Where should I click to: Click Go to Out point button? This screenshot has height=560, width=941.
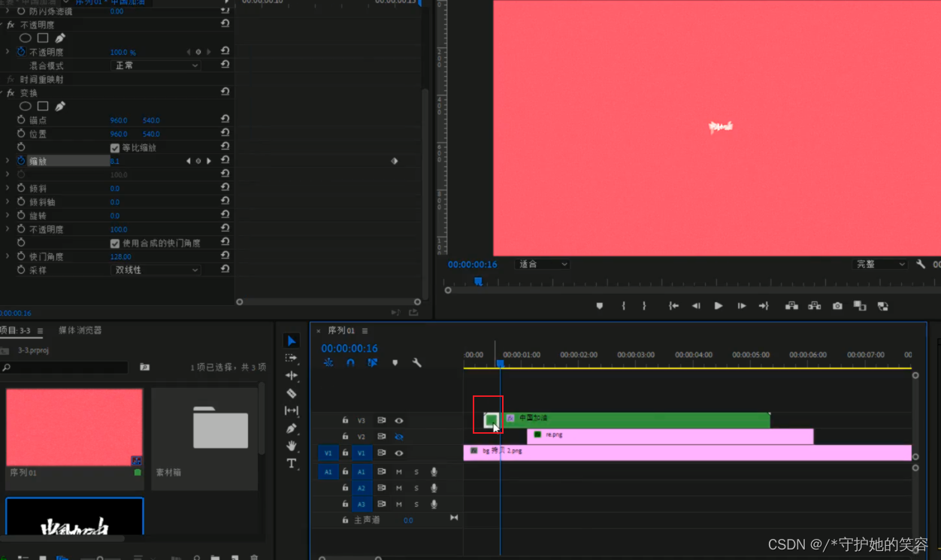[764, 306]
